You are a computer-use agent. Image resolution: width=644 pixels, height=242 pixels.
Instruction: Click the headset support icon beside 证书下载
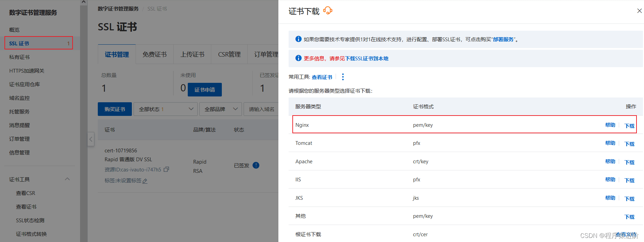(x=327, y=11)
